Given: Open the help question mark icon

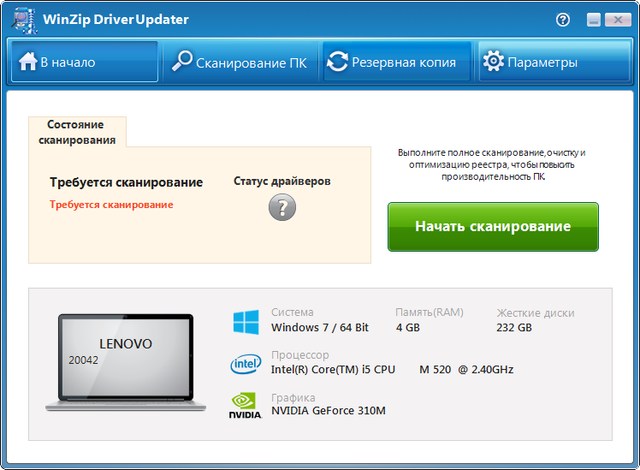Looking at the screenshot, I should coord(563,19).
